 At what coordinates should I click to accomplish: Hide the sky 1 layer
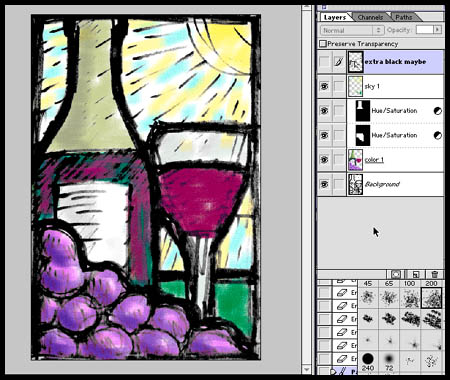(x=324, y=86)
